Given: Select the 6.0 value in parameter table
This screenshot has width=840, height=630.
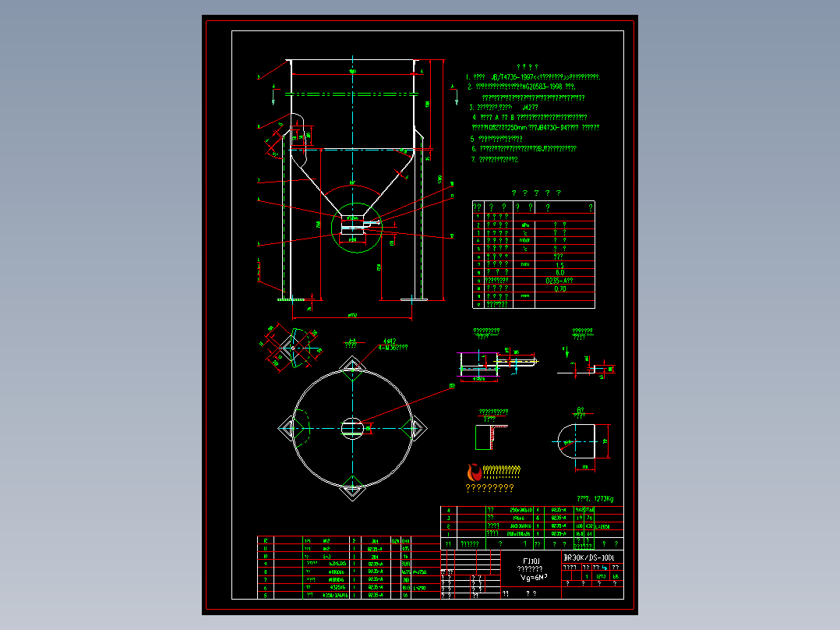Looking at the screenshot, I should tap(559, 273).
